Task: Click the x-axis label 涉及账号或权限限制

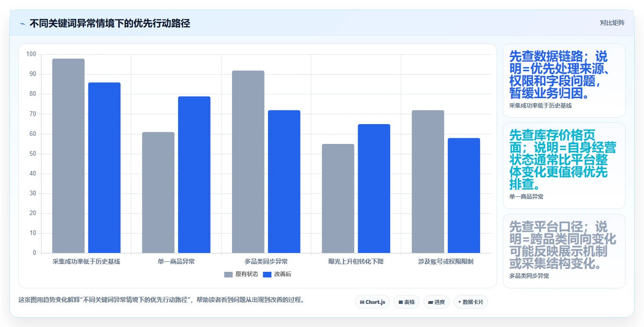Action: (446, 261)
